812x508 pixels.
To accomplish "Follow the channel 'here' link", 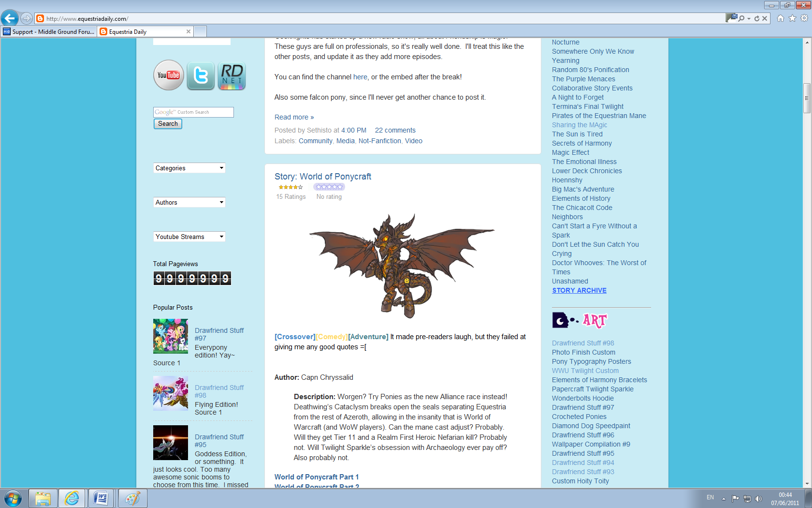I will point(360,77).
